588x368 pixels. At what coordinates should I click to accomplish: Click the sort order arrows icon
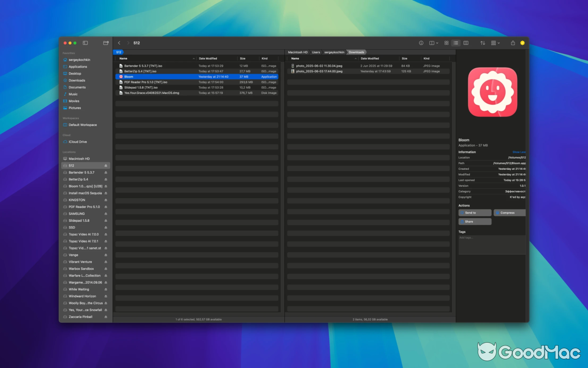[x=483, y=43]
